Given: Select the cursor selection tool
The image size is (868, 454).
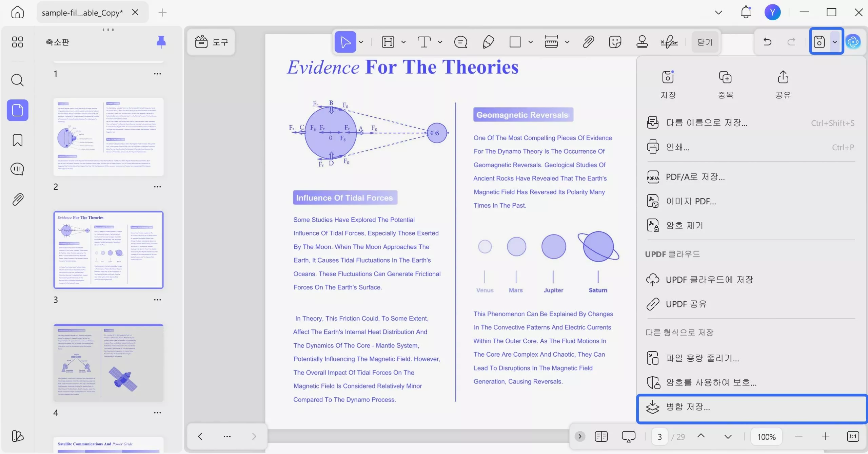Looking at the screenshot, I should [x=345, y=42].
